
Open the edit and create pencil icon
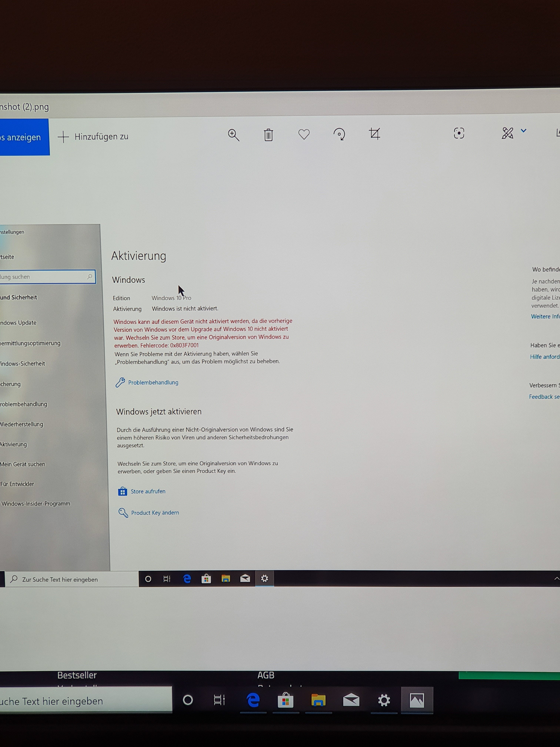[507, 133]
